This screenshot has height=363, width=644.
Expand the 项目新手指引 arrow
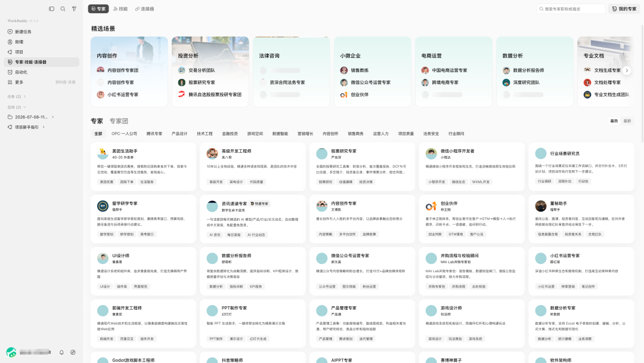click(44, 127)
